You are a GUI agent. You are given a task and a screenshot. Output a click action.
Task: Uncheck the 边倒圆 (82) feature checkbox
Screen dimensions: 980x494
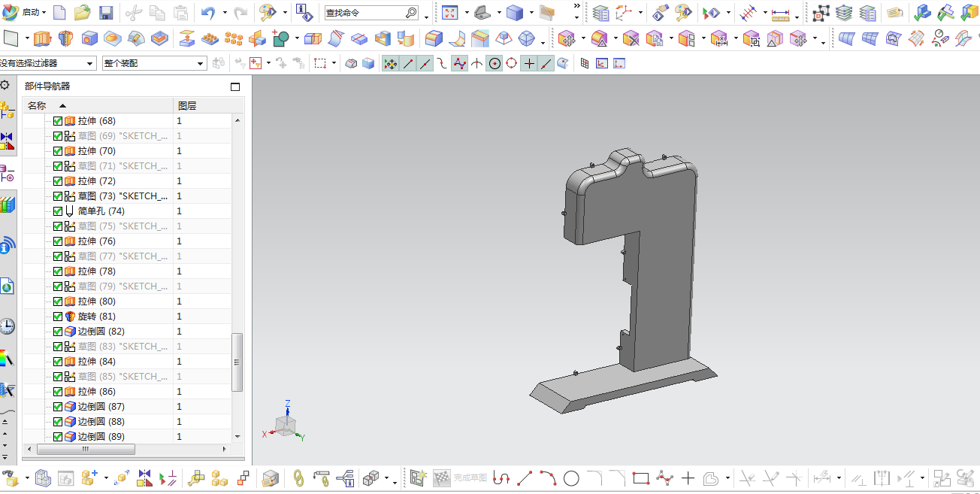pyautogui.click(x=58, y=331)
